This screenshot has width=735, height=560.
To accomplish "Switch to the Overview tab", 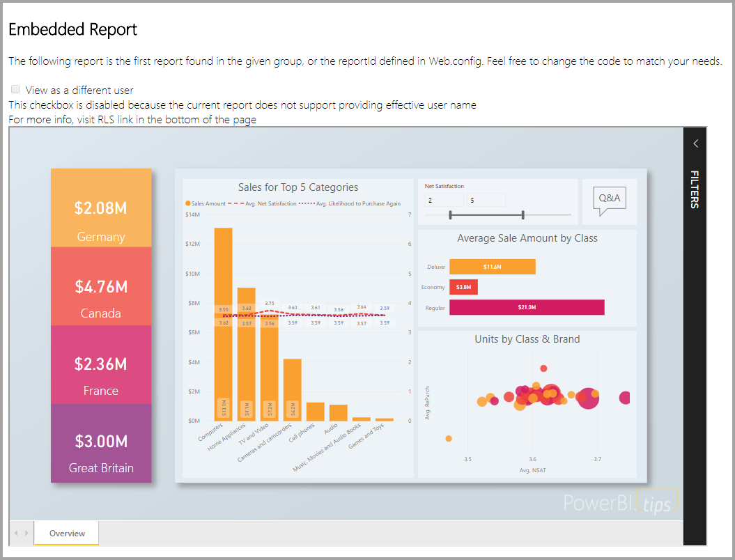I will point(65,533).
